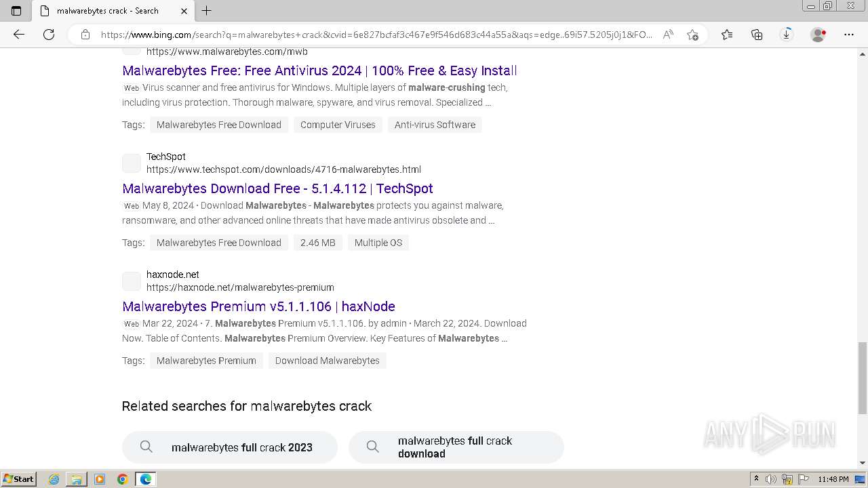Select the Download Malwarebytes tag
868x488 pixels.
(x=328, y=361)
